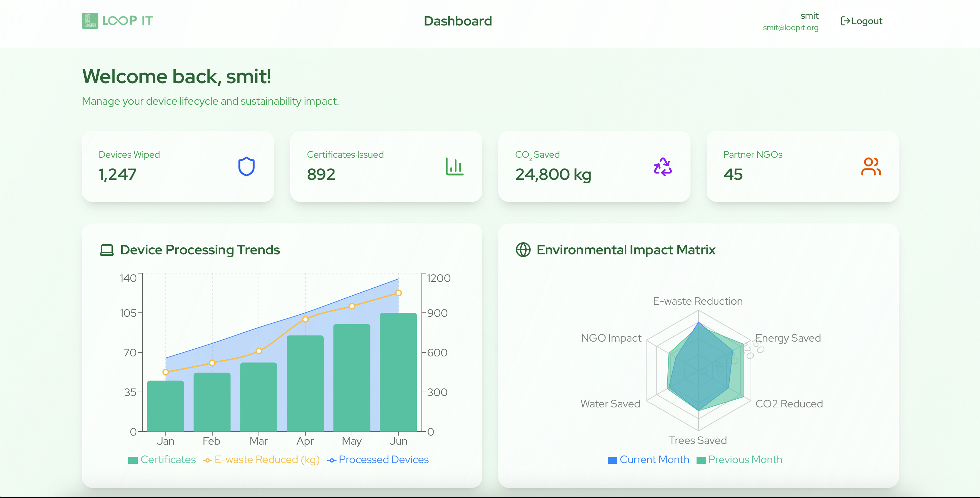Screen dimensions: 980x498
Task: Click the orange users icon on Partner NGOs card
Action: click(x=871, y=166)
